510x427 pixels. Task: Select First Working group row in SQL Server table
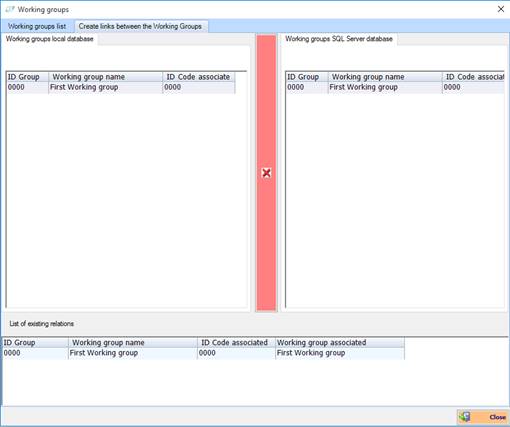pos(395,87)
